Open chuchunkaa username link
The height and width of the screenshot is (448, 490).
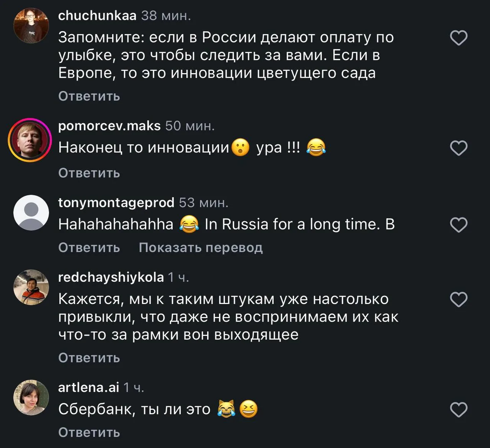click(x=97, y=16)
